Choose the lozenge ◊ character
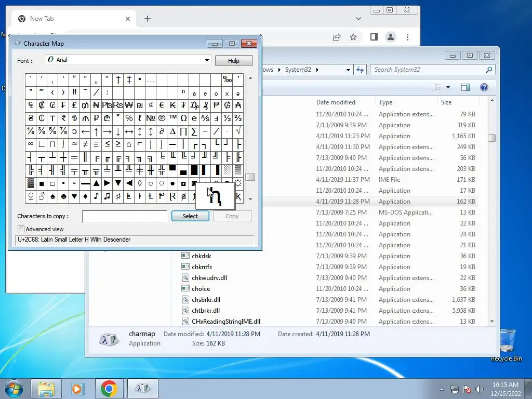 140,183
